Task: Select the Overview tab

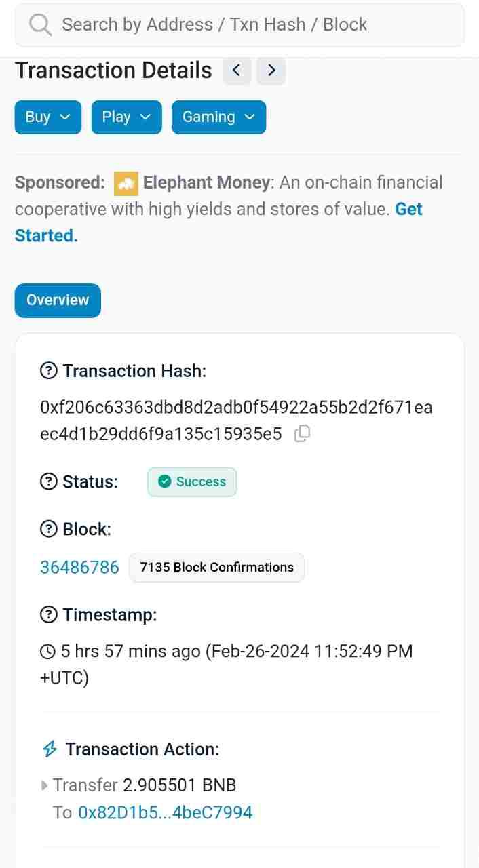Action: coord(58,300)
